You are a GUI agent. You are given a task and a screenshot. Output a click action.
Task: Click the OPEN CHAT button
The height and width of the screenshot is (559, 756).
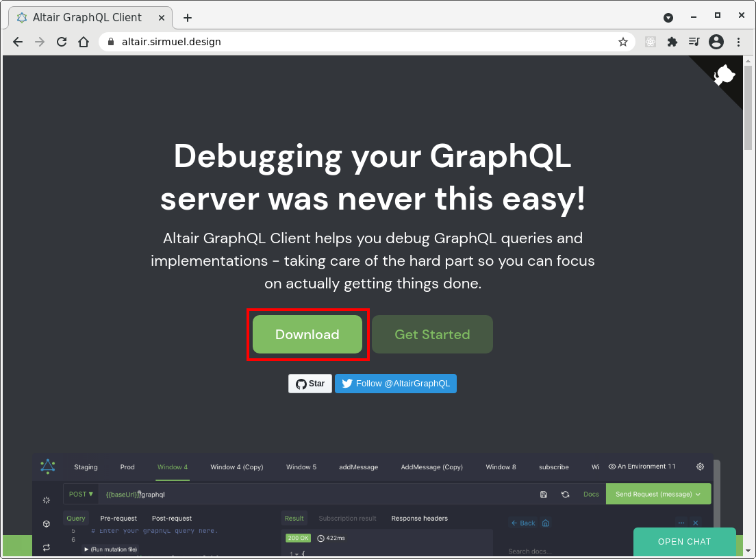[x=684, y=542]
